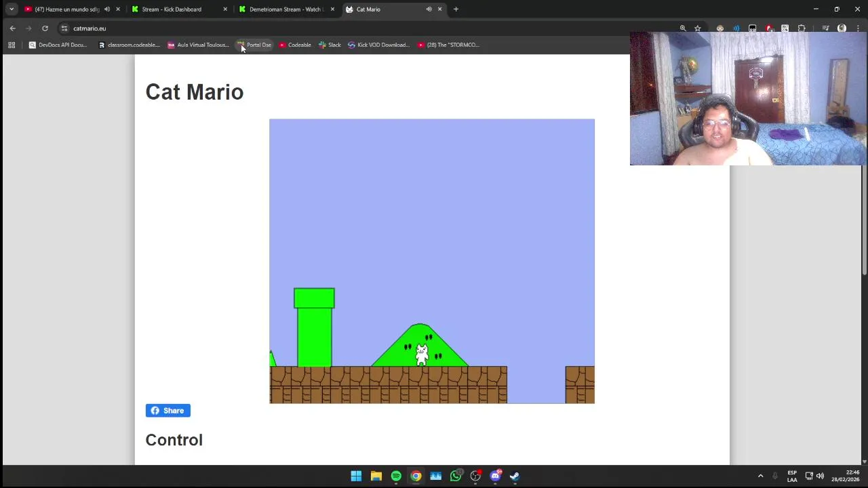Click the white cat character in the game

(x=422, y=354)
